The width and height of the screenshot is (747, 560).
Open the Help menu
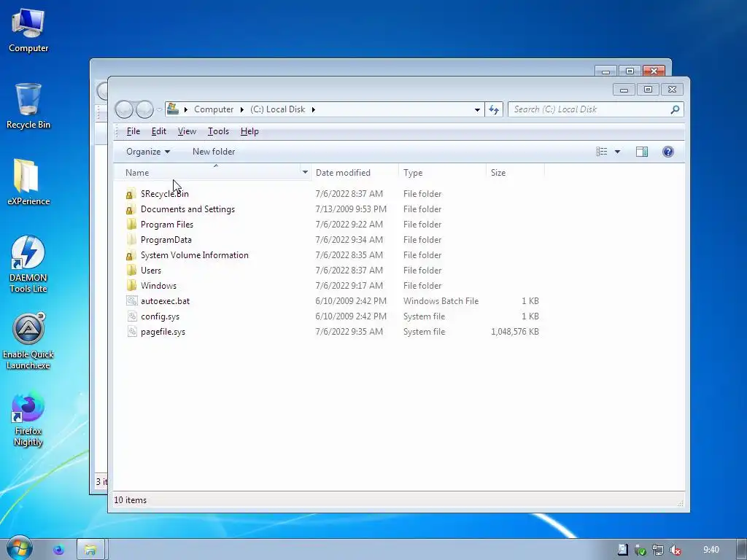point(249,131)
